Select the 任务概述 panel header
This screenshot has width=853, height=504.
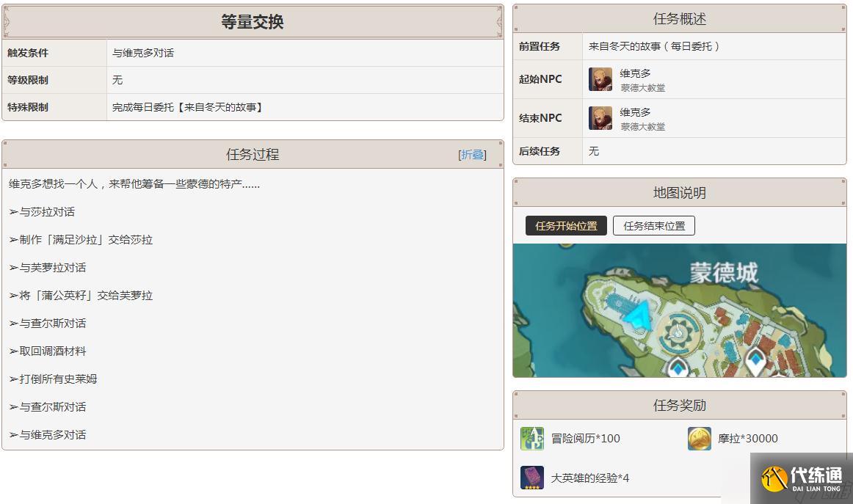pos(679,19)
